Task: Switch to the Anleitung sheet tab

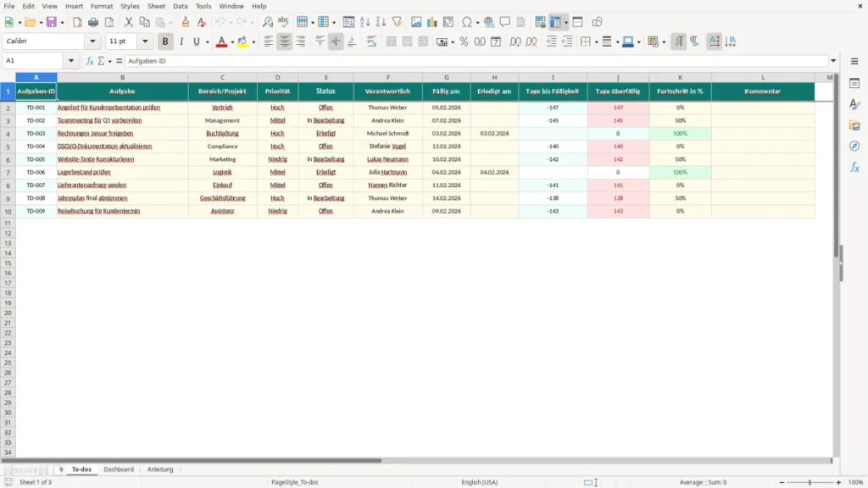Action: (x=160, y=469)
